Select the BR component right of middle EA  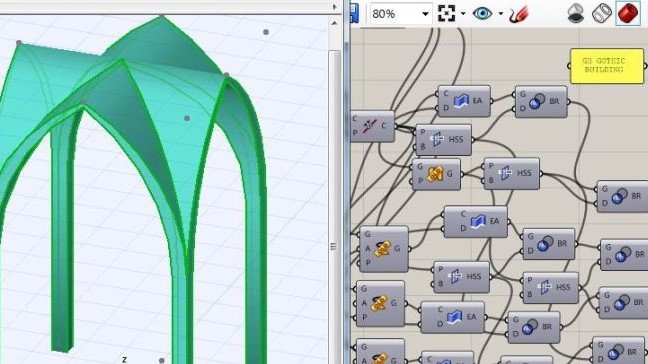549,244
